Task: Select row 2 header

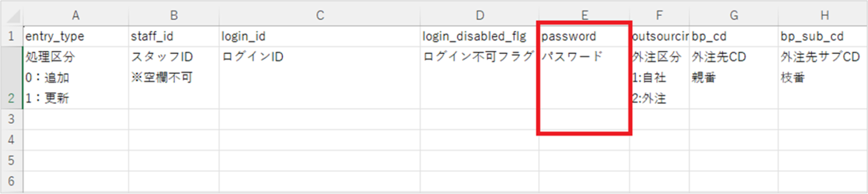Action: click(12, 78)
